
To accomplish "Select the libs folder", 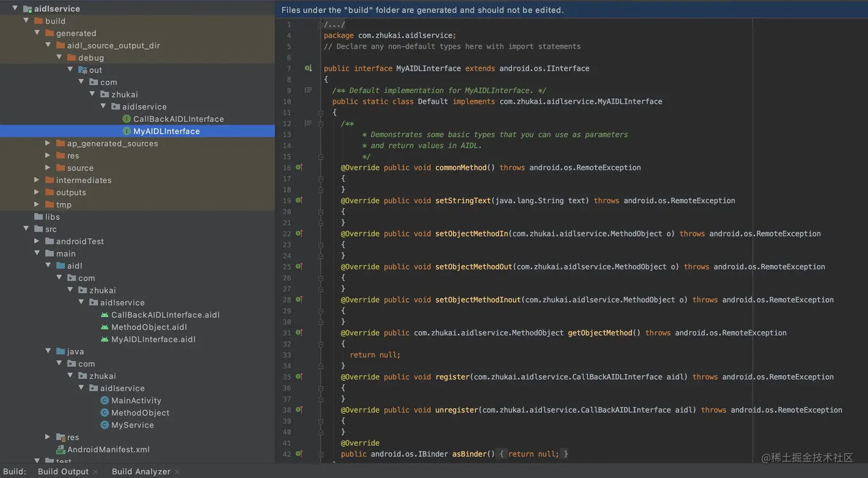I will click(52, 216).
